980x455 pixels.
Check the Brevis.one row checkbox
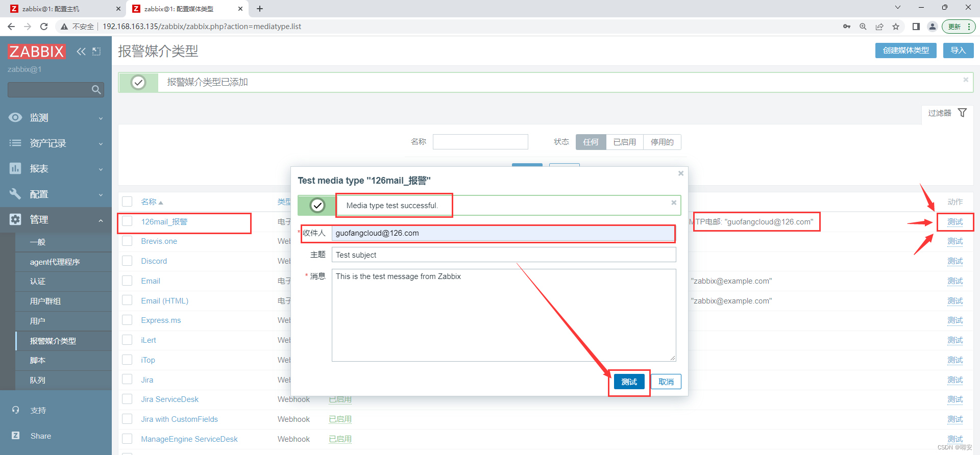(x=127, y=241)
